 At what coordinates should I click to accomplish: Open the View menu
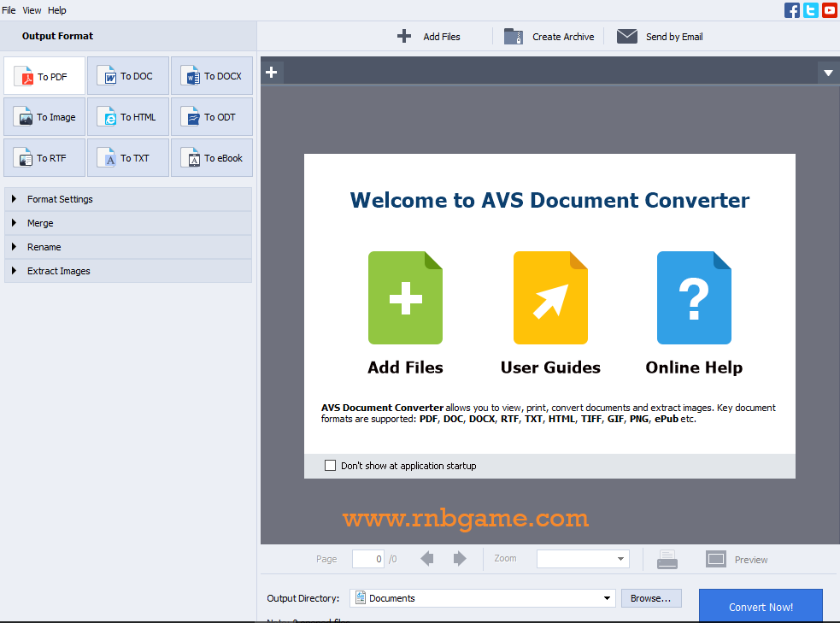pyautogui.click(x=32, y=10)
